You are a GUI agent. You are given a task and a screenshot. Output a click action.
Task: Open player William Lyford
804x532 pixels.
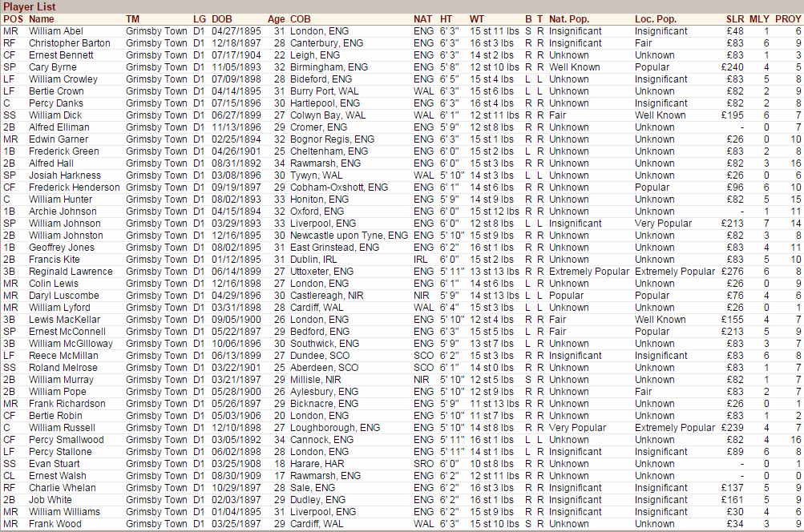[59, 308]
